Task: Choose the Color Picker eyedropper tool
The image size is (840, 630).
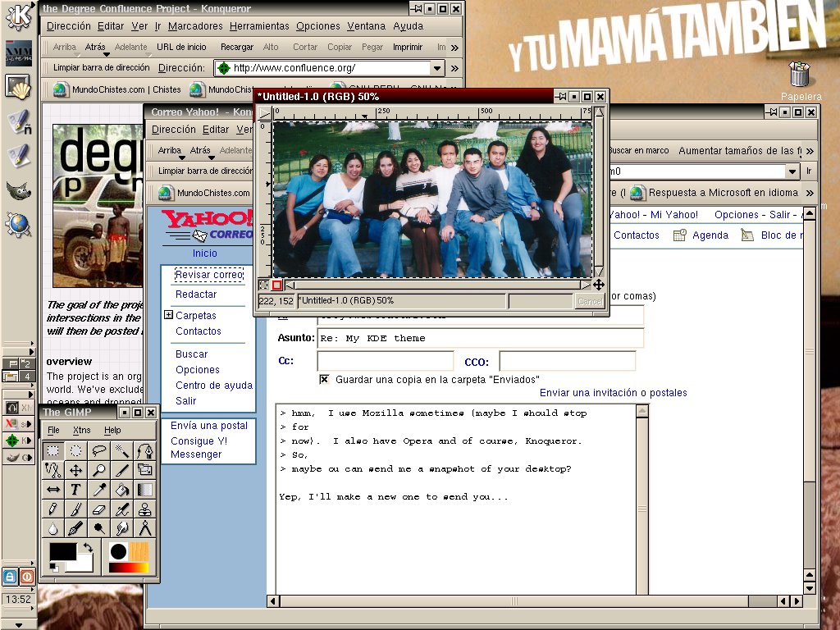Action: pos(99,490)
